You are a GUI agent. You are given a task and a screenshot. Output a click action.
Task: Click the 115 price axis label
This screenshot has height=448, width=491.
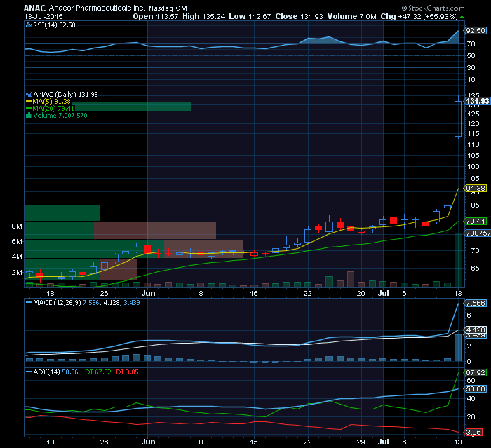[x=473, y=134]
